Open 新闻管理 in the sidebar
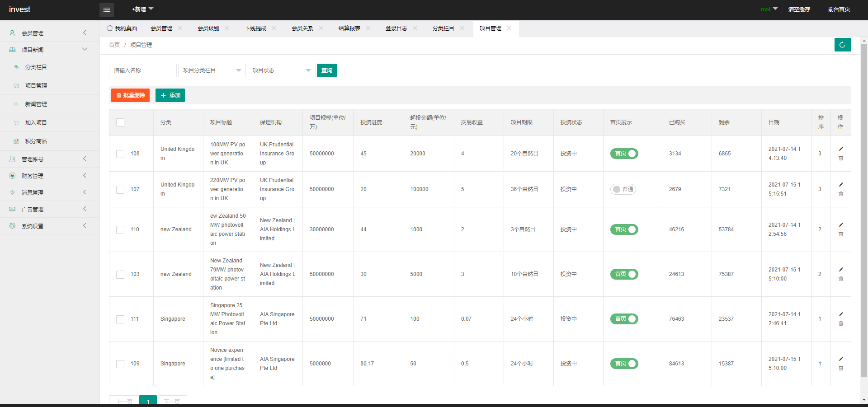868x407 pixels. [36, 104]
